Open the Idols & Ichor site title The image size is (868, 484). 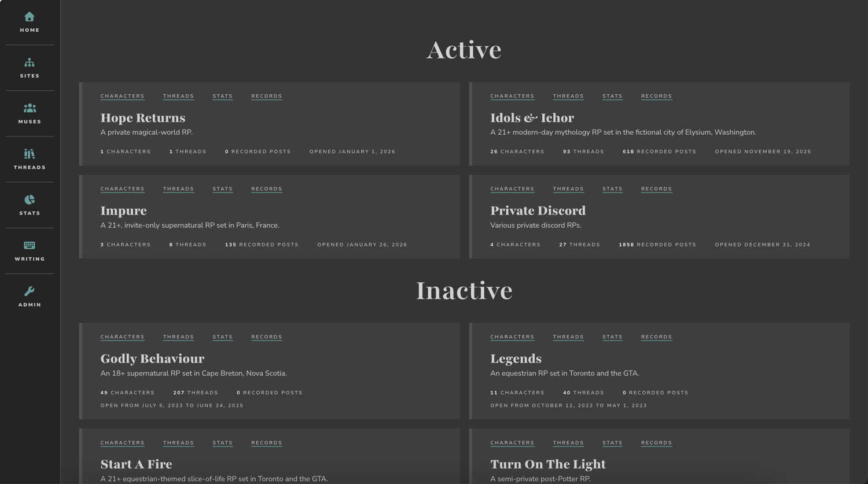[x=532, y=118]
